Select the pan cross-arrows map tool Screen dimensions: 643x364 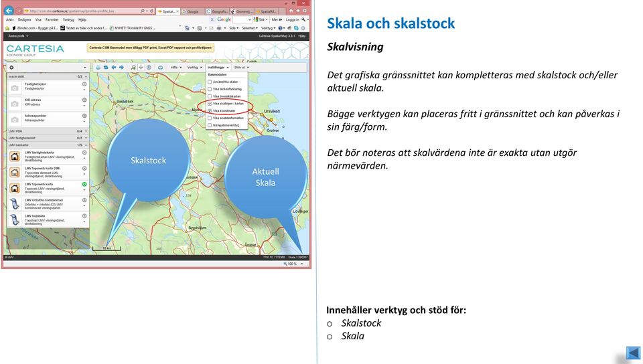click(x=141, y=67)
